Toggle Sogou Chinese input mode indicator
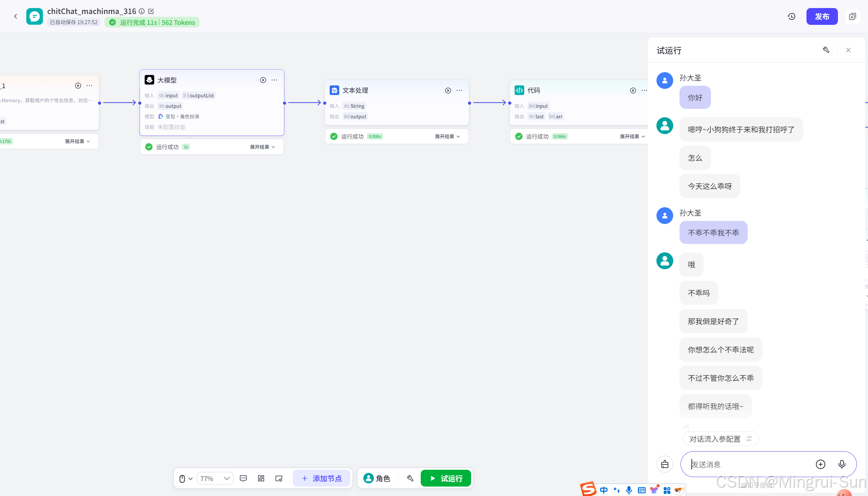 pos(604,490)
